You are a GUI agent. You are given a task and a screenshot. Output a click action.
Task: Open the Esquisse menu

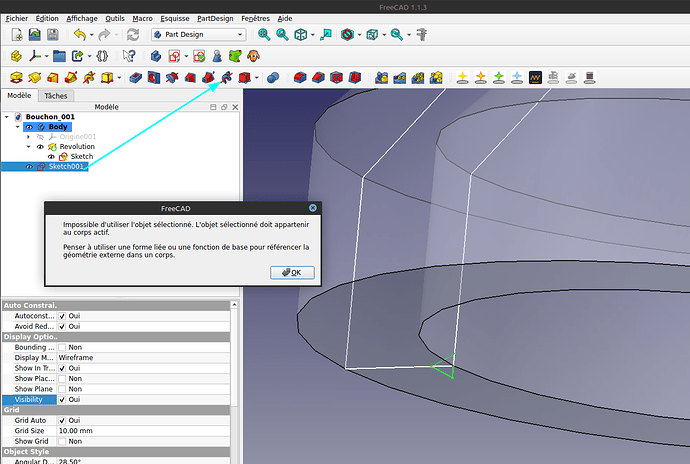pyautogui.click(x=175, y=18)
